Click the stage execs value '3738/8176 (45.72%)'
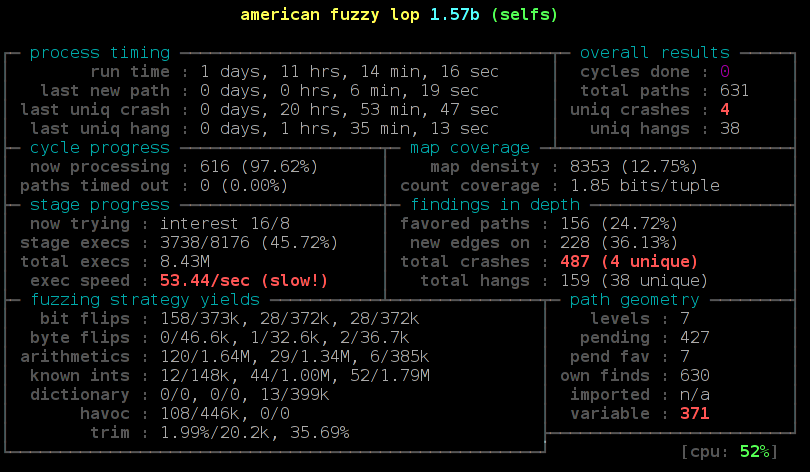Image resolution: width=810 pixels, height=472 pixels. pyautogui.click(x=249, y=243)
